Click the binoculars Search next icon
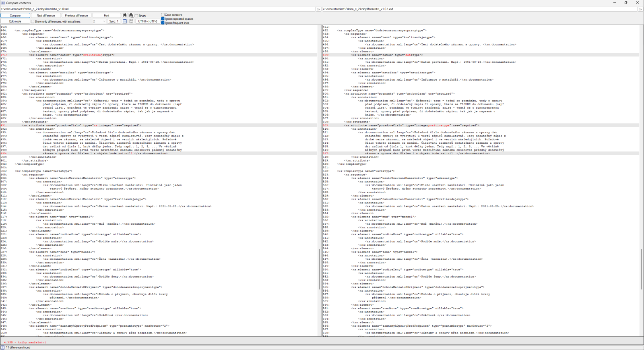 coord(131,15)
